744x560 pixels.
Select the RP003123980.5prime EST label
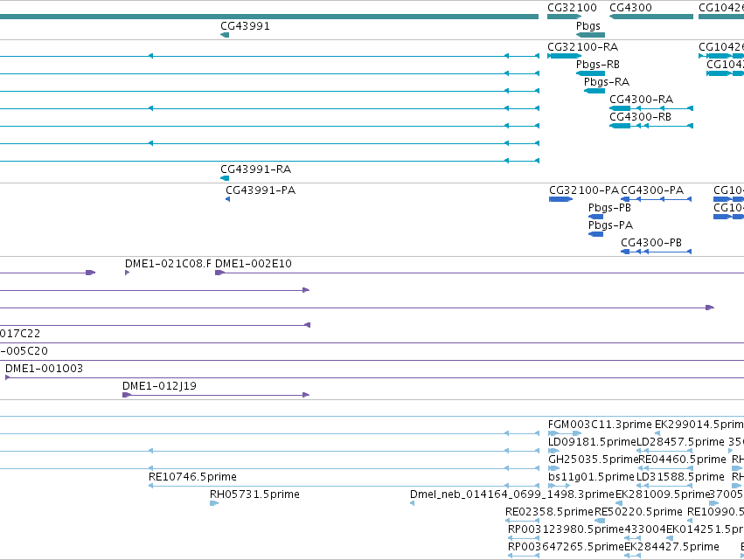click(566, 529)
